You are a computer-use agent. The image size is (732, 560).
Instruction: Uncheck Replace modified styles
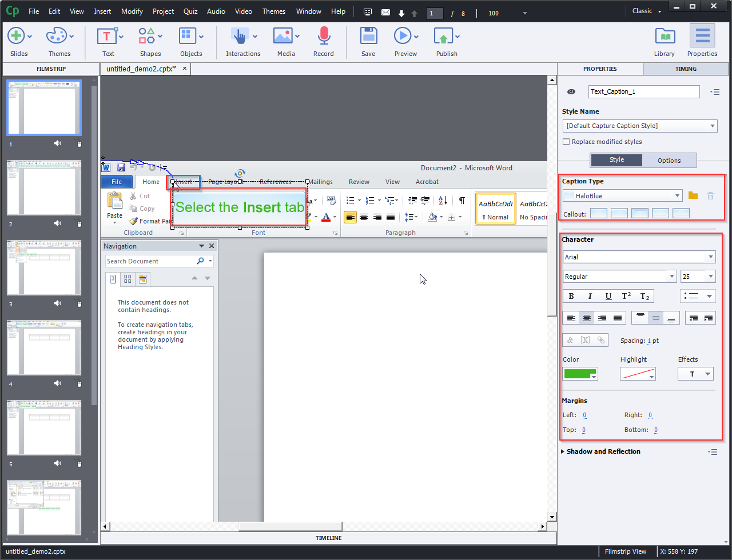tap(566, 142)
